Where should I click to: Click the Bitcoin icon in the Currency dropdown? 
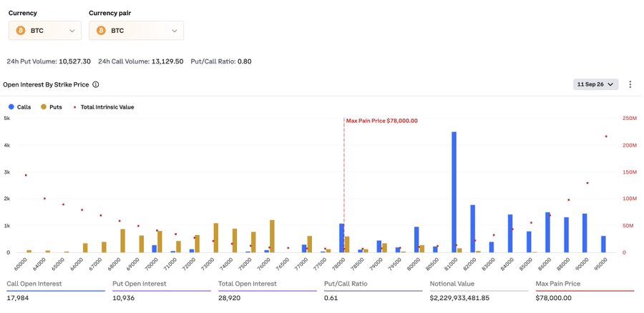coord(21,31)
